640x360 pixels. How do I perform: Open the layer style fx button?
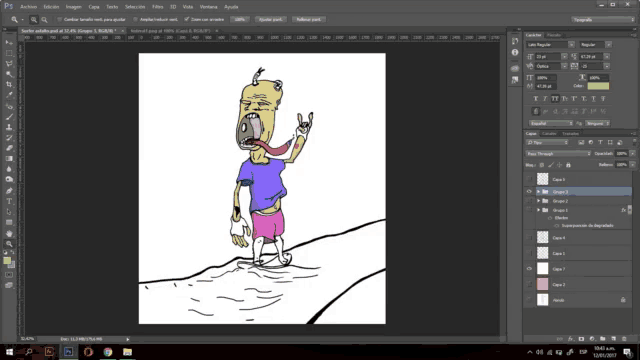click(571, 339)
